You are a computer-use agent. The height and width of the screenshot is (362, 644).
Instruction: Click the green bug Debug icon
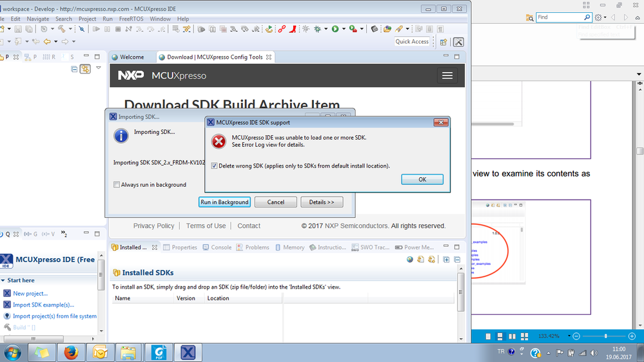317,29
